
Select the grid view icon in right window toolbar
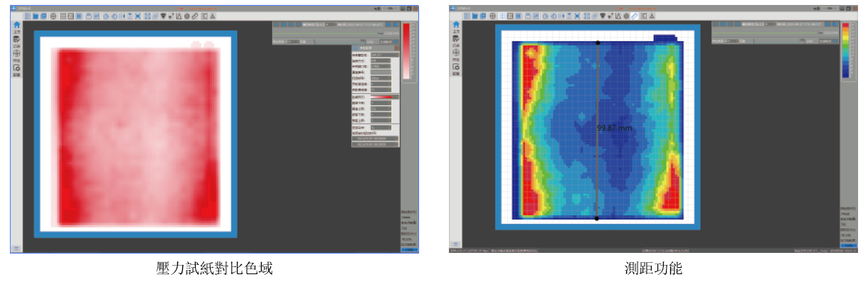pyautogui.click(x=503, y=16)
